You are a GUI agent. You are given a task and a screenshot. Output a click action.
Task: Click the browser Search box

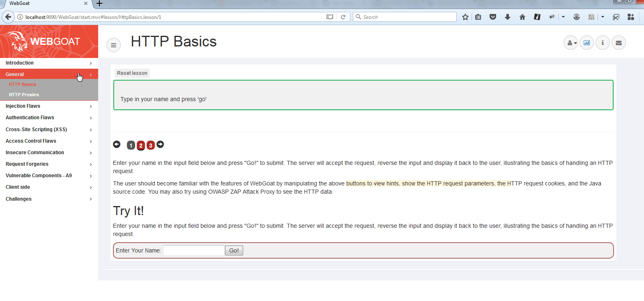(405, 17)
